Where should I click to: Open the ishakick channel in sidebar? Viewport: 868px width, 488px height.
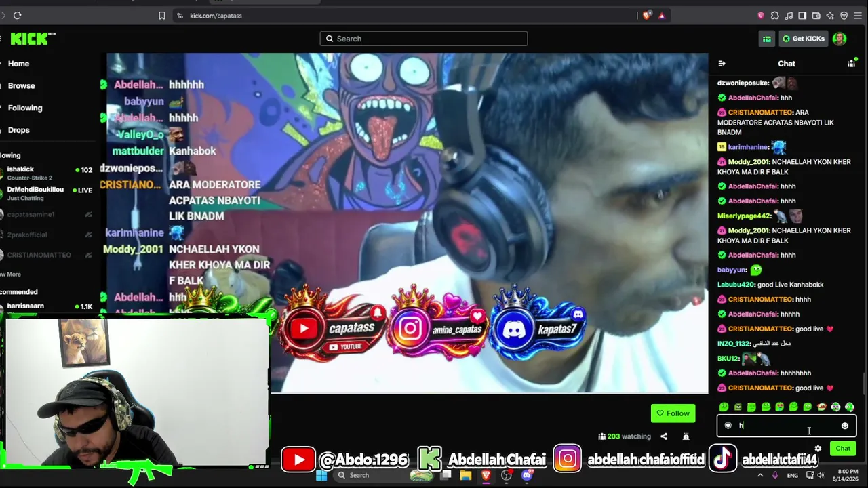coord(47,173)
